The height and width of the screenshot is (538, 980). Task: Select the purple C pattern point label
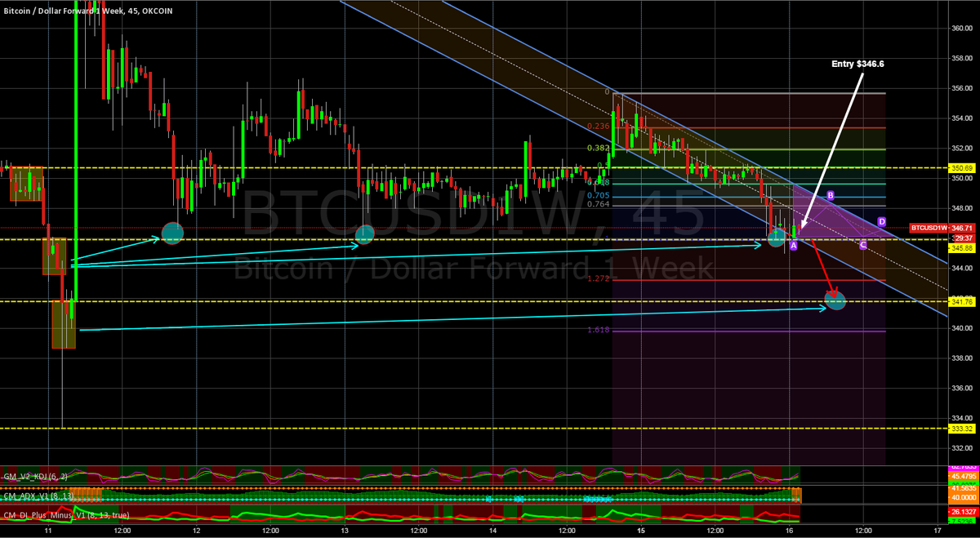tap(863, 244)
